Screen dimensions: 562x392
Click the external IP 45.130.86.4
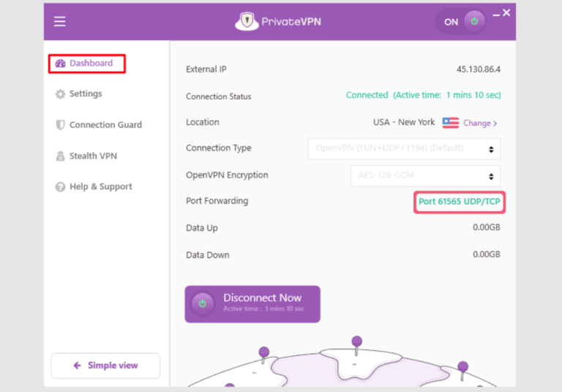[x=478, y=69]
